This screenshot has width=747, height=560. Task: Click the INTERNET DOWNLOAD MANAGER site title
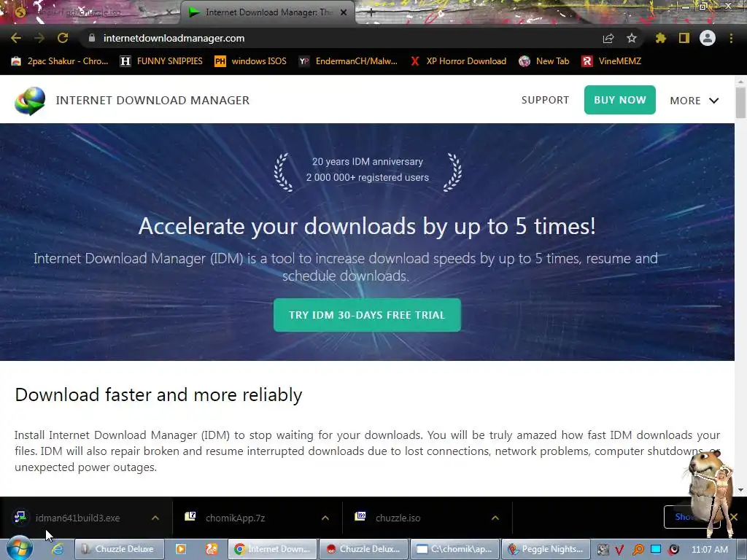click(x=152, y=101)
